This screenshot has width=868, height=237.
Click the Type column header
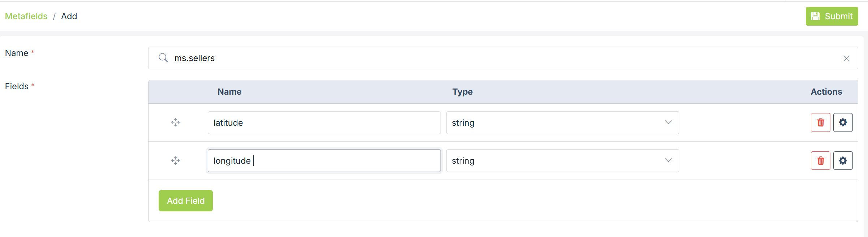pyautogui.click(x=462, y=92)
